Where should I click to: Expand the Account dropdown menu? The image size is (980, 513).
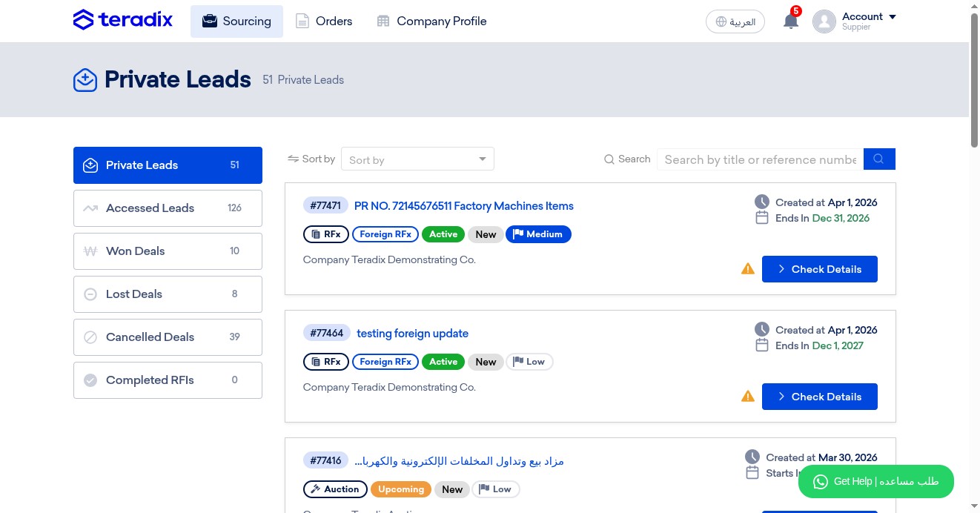click(869, 21)
